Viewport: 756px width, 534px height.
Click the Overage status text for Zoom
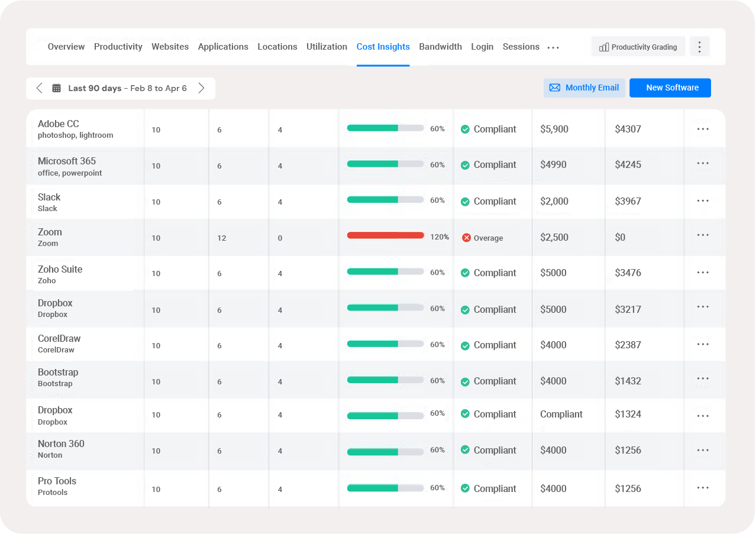tap(489, 238)
